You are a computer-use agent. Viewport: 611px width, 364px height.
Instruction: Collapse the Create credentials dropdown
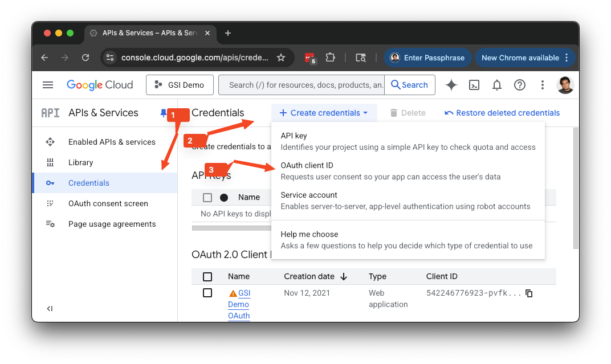[324, 113]
